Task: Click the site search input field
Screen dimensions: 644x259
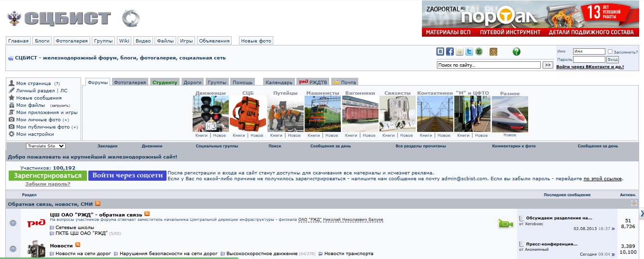Action: (x=488, y=65)
